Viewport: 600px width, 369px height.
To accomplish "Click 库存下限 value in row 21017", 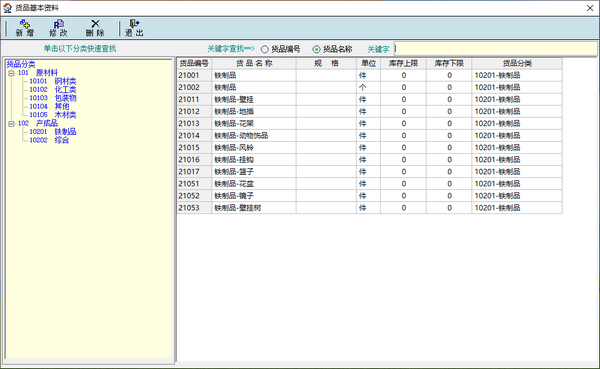I will [x=449, y=171].
